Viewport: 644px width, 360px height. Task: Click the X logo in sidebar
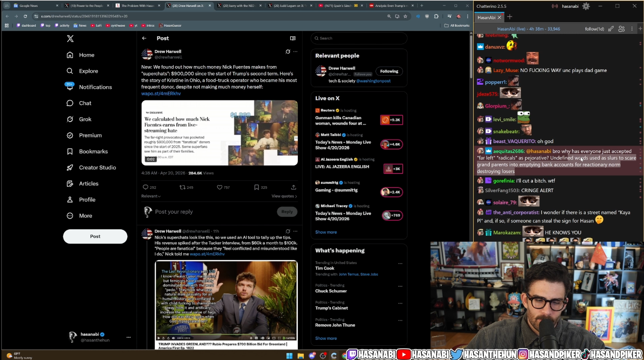(70, 39)
